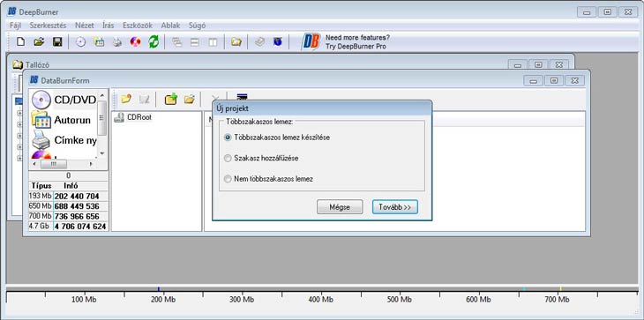This screenshot has height=320, width=644.
Task: Add a folder with the green plus folder icon
Action: (x=170, y=99)
